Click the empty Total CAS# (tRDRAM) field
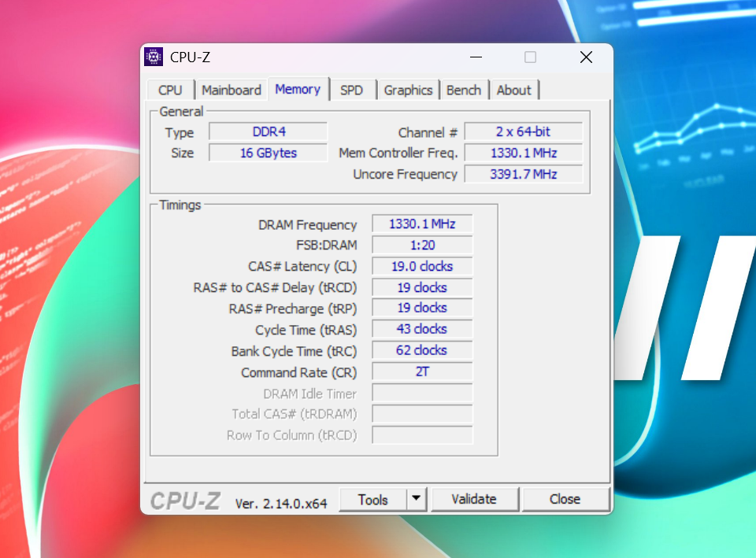Image resolution: width=756 pixels, height=558 pixels. [422, 414]
